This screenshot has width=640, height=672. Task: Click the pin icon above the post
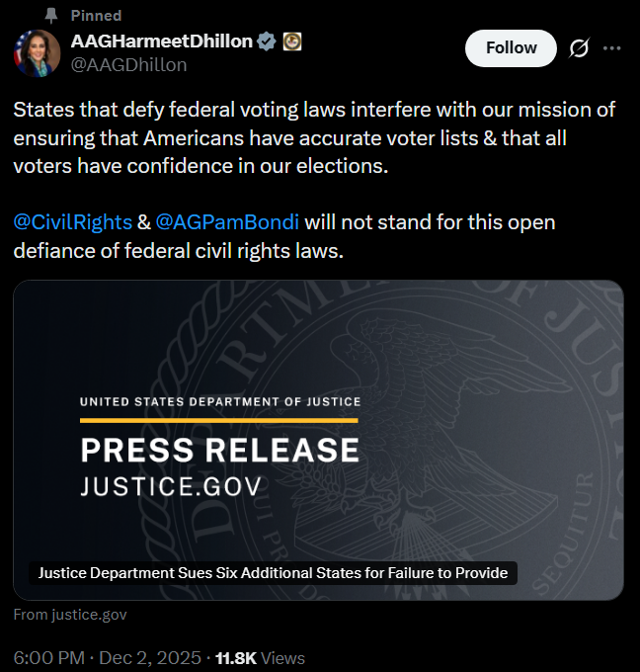(51, 16)
